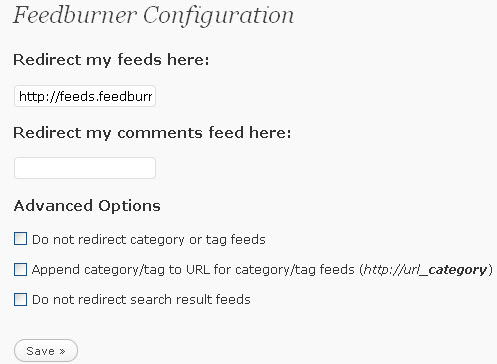Focus the feeds redirect URL field
This screenshot has width=497, height=364.
[85, 96]
